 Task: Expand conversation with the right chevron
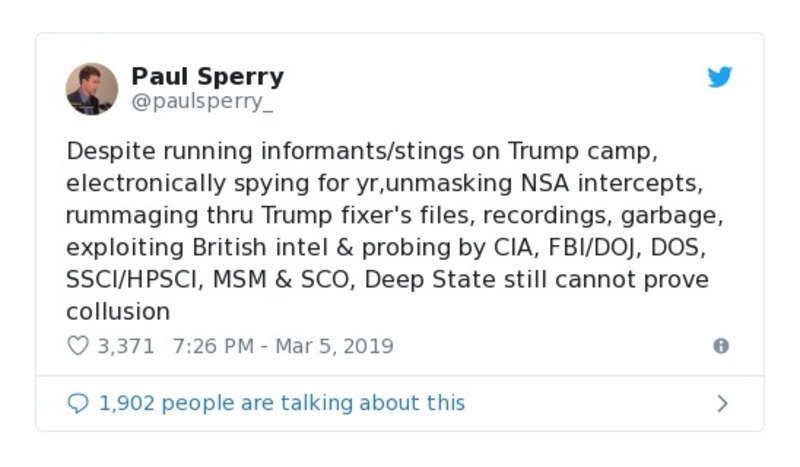(722, 403)
